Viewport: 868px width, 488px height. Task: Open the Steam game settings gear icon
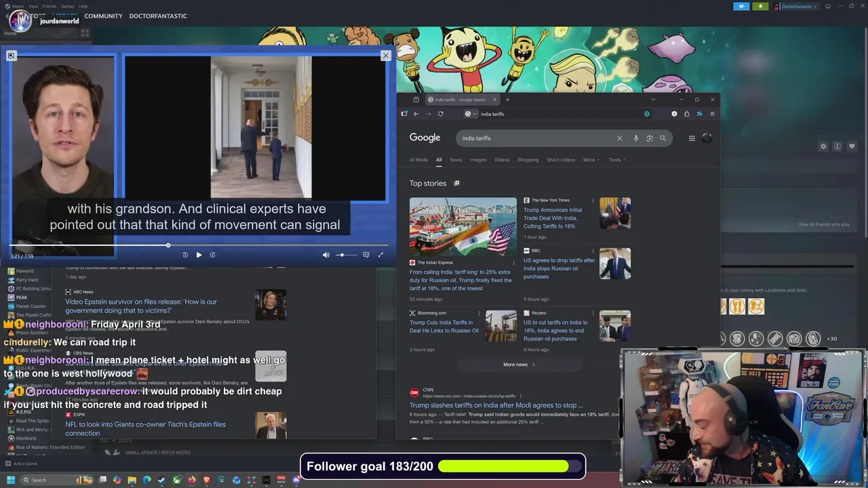(823, 146)
